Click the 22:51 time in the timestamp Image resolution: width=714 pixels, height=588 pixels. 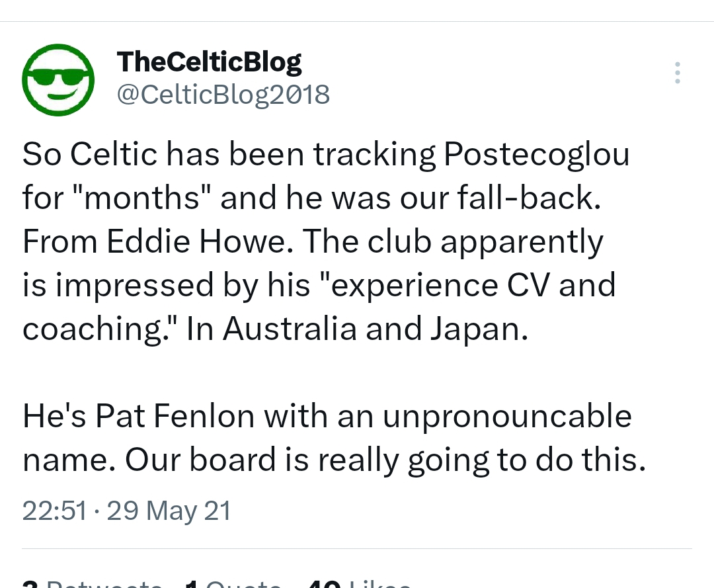tap(54, 511)
